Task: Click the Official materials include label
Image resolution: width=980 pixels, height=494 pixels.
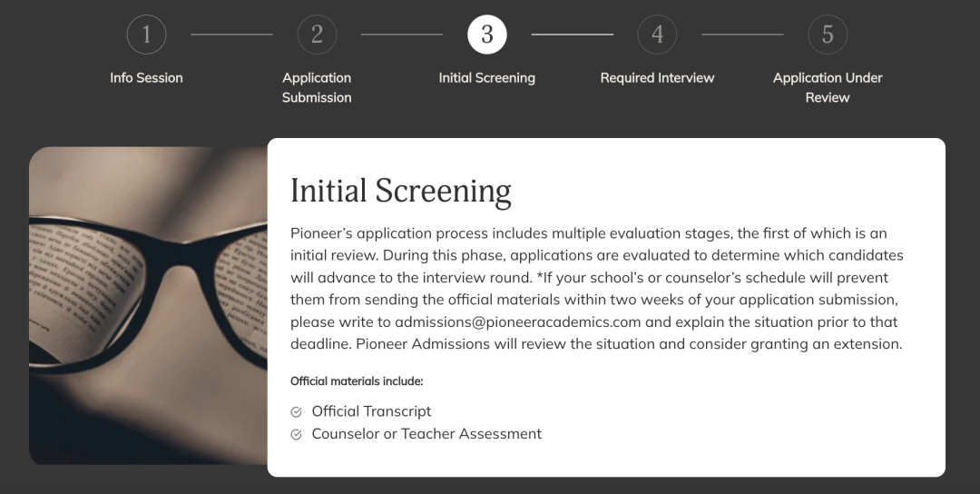Action: tap(357, 381)
